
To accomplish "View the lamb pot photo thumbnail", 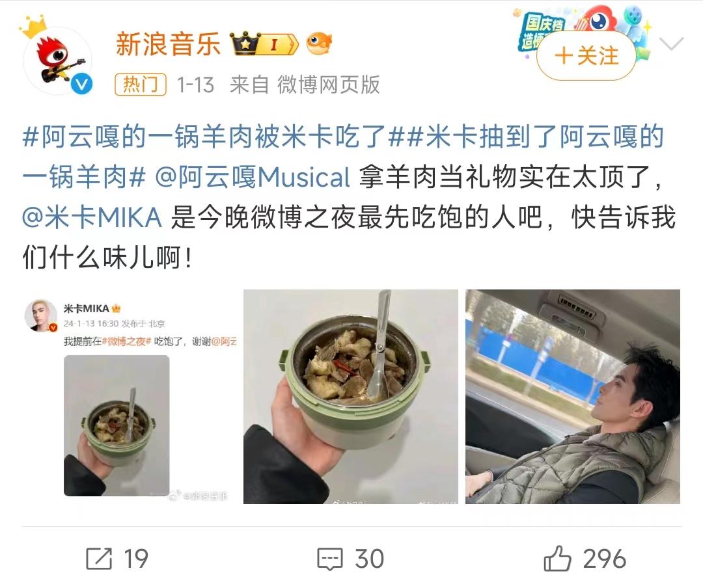I will pos(351,397).
